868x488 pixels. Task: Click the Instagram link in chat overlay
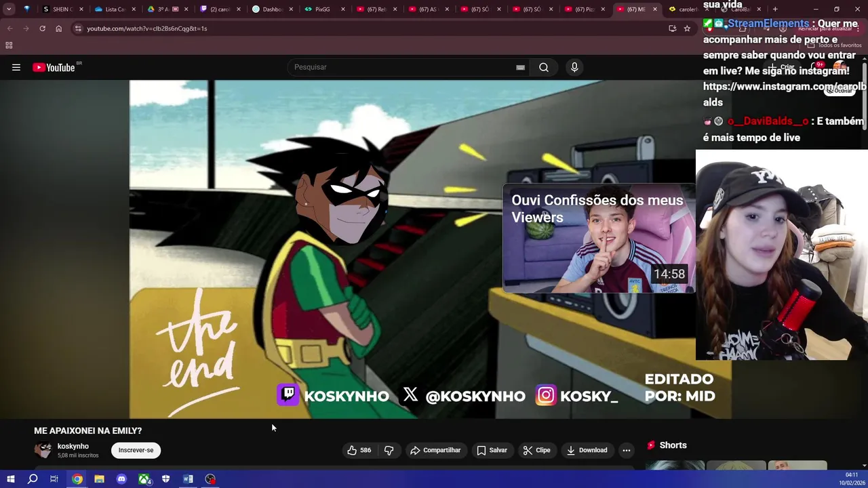point(785,94)
